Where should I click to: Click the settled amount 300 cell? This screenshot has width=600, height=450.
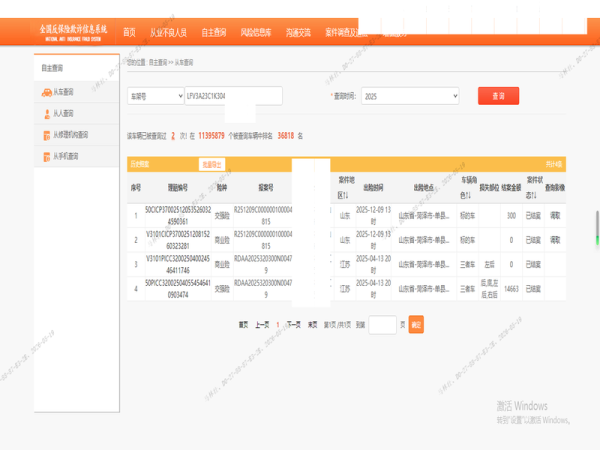511,216
